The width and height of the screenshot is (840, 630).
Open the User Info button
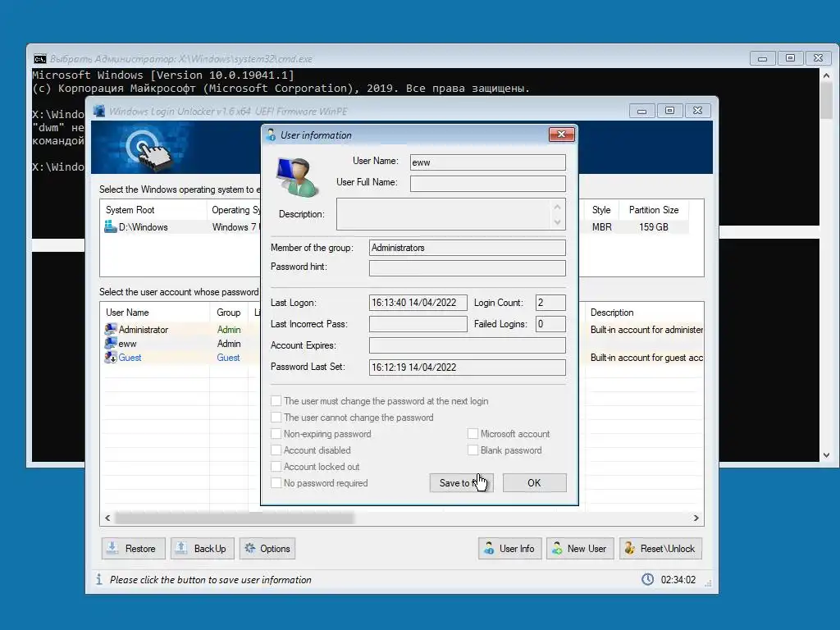(510, 549)
